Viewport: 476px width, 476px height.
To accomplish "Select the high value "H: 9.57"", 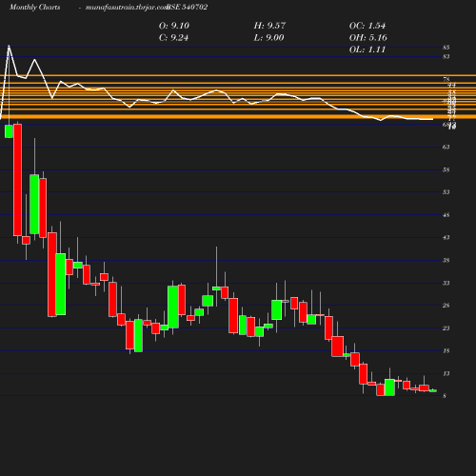I will 269,26.
